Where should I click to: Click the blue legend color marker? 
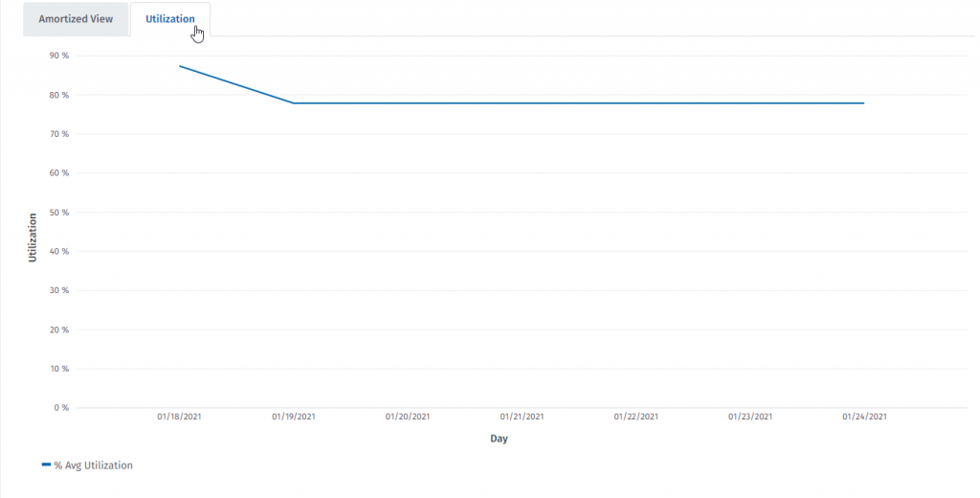tap(46, 464)
